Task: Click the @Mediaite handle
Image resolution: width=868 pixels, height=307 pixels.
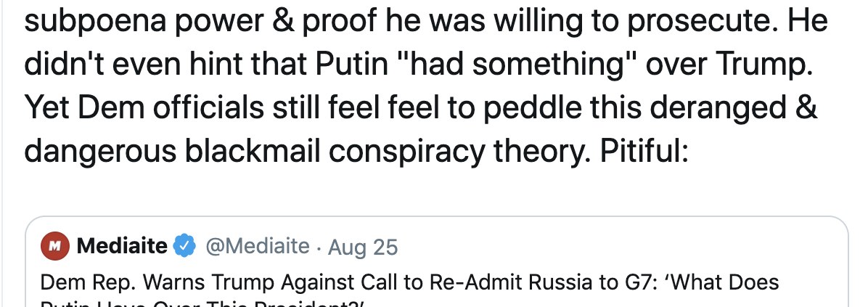Action: pos(257,247)
